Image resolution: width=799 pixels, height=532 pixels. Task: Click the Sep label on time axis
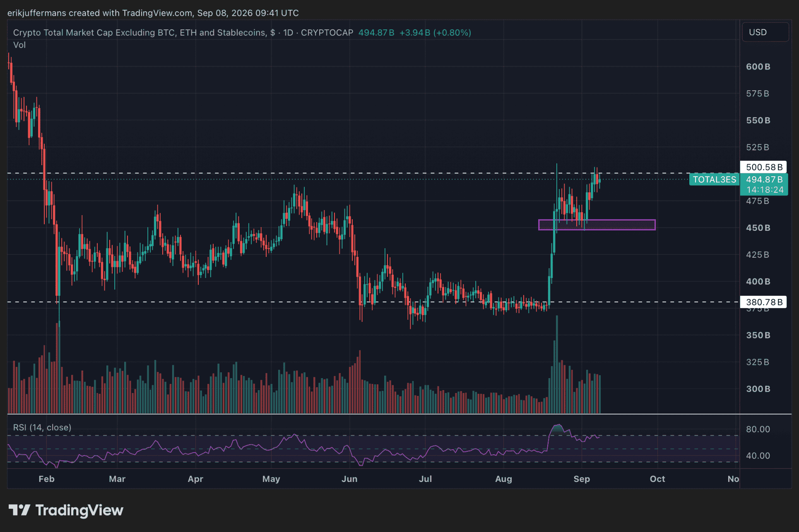tap(582, 479)
